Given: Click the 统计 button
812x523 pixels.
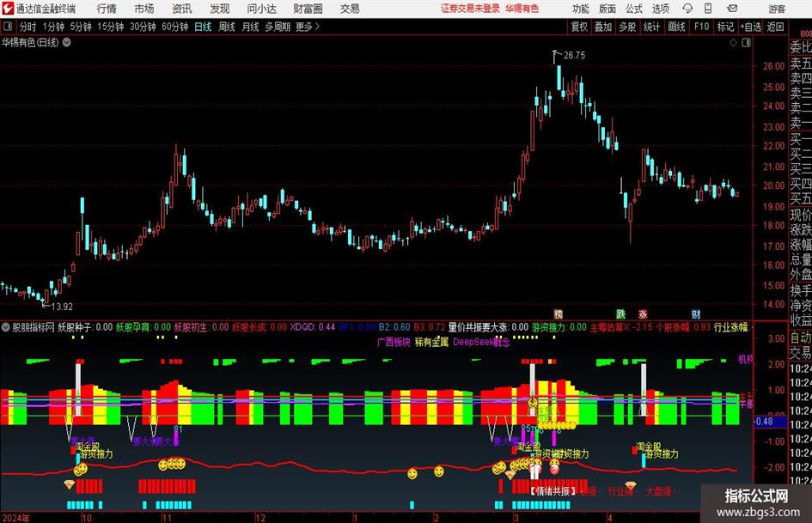Looking at the screenshot, I should (x=651, y=27).
